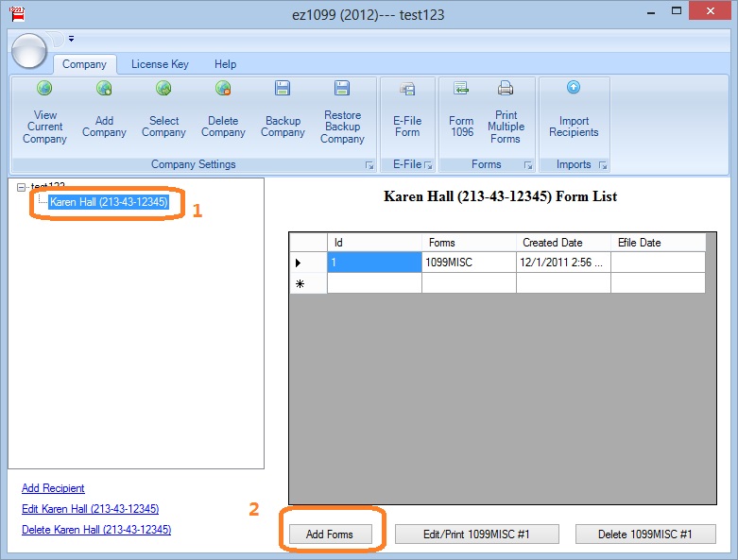Viewport: 738px width, 560px height.
Task: Click the Edit/Print 1099MISC #1 button
Action: pos(477,535)
